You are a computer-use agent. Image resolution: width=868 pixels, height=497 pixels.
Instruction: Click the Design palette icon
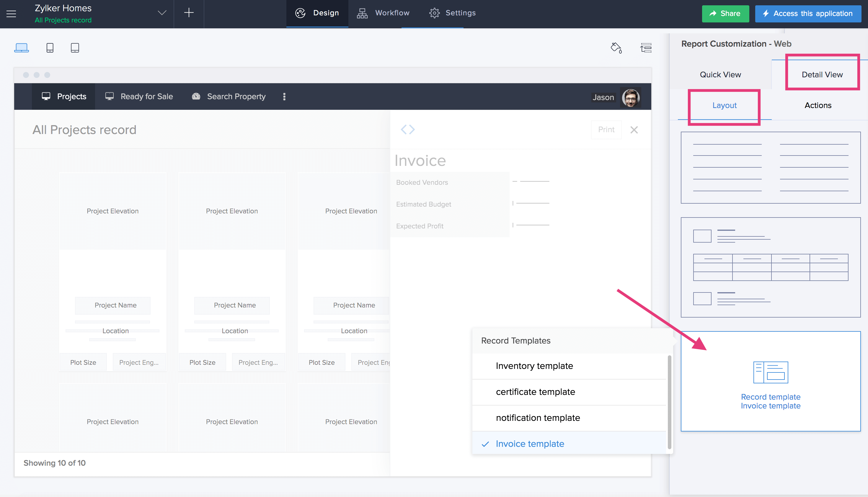tap(300, 13)
